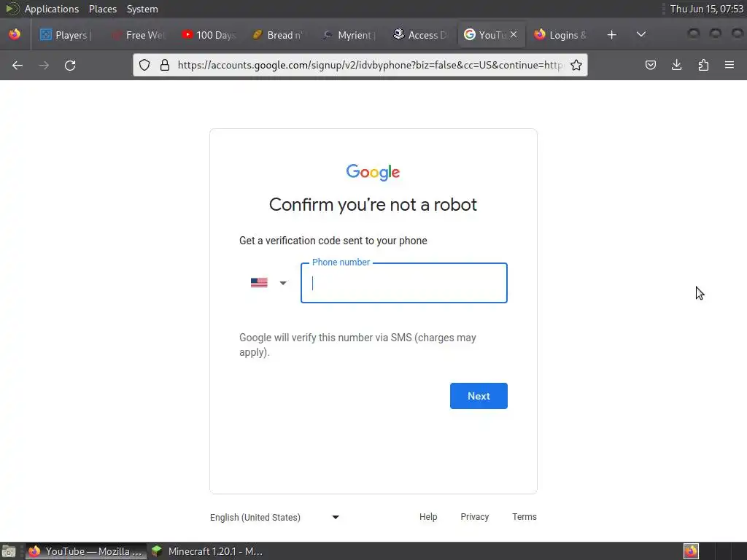Image resolution: width=747 pixels, height=560 pixels.
Task: Switch to YouTube Mozilla taskbar window
Action: tap(86, 551)
